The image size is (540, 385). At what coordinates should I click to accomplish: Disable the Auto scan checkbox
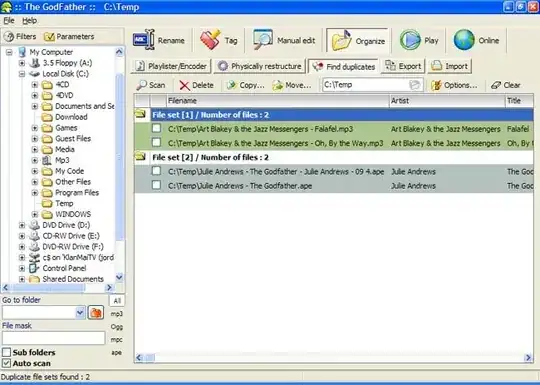coord(6,363)
